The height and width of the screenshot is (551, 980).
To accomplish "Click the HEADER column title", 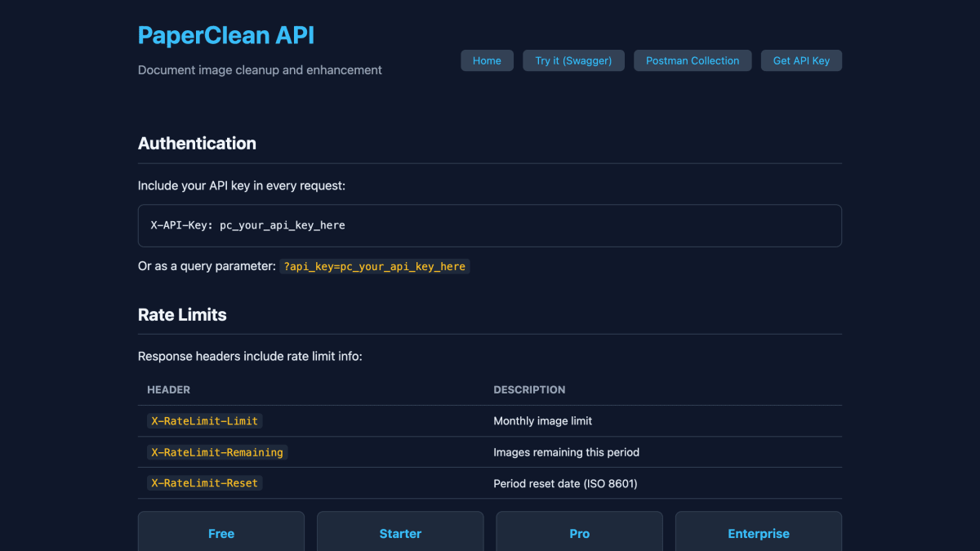I will [169, 390].
